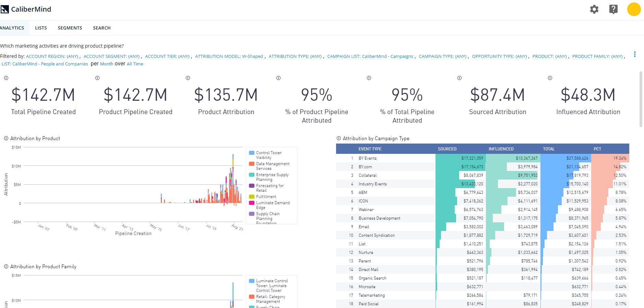Change the Account Tier filter
644x308 pixels.
point(167,57)
